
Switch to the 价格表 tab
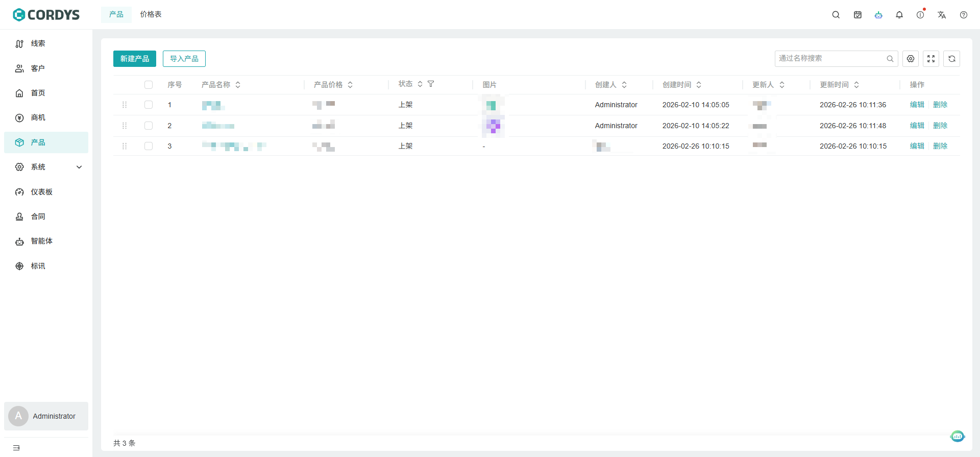[x=151, y=14]
